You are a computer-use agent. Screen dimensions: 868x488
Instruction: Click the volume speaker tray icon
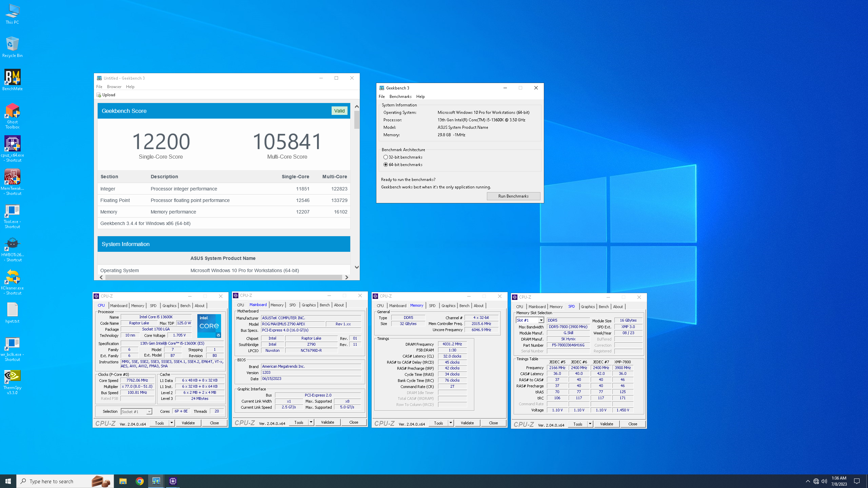[x=824, y=481]
